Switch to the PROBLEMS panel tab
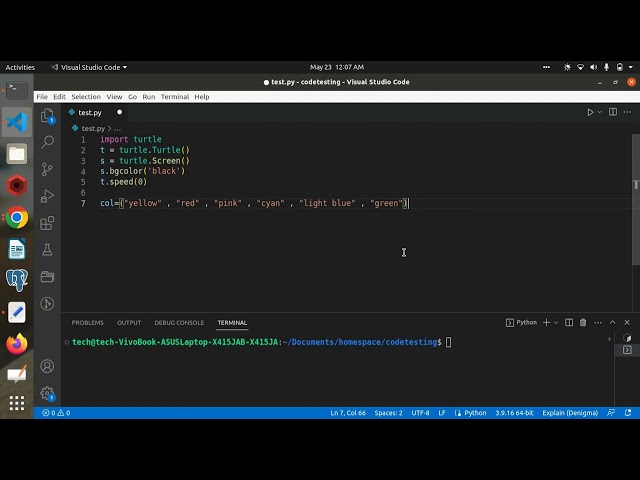Screen dimensions: 640x480 87,323
